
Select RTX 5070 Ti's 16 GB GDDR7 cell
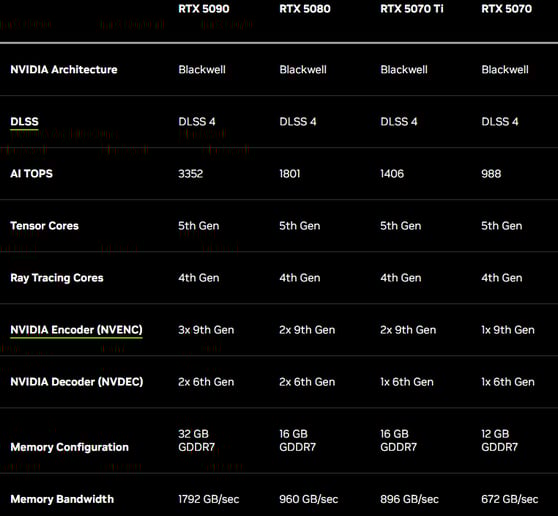(x=399, y=440)
